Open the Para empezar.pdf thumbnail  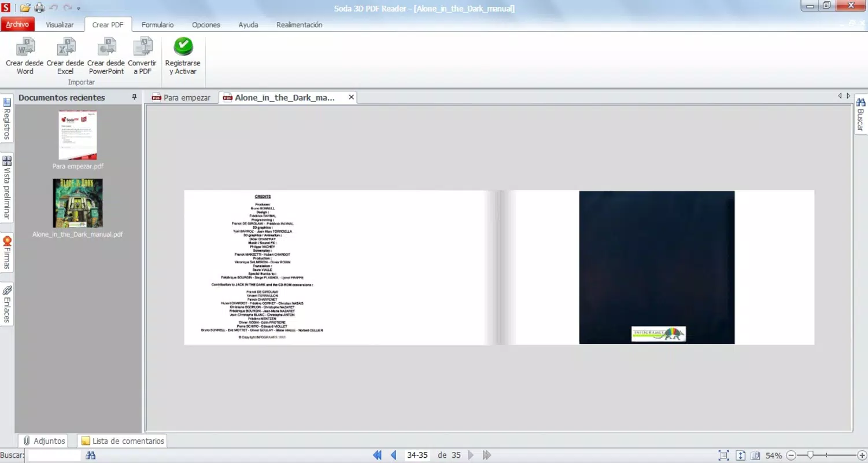pos(77,135)
